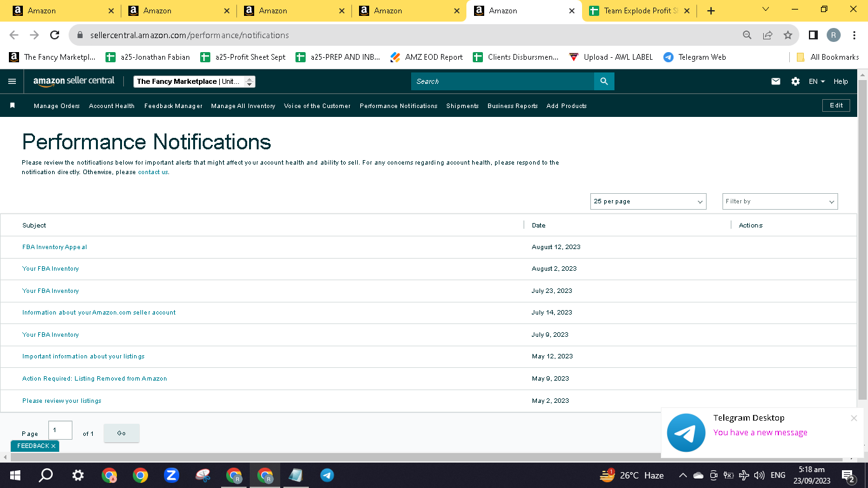The width and height of the screenshot is (868, 488).
Task: Open the Please review your listings notification
Action: pyautogui.click(x=62, y=401)
